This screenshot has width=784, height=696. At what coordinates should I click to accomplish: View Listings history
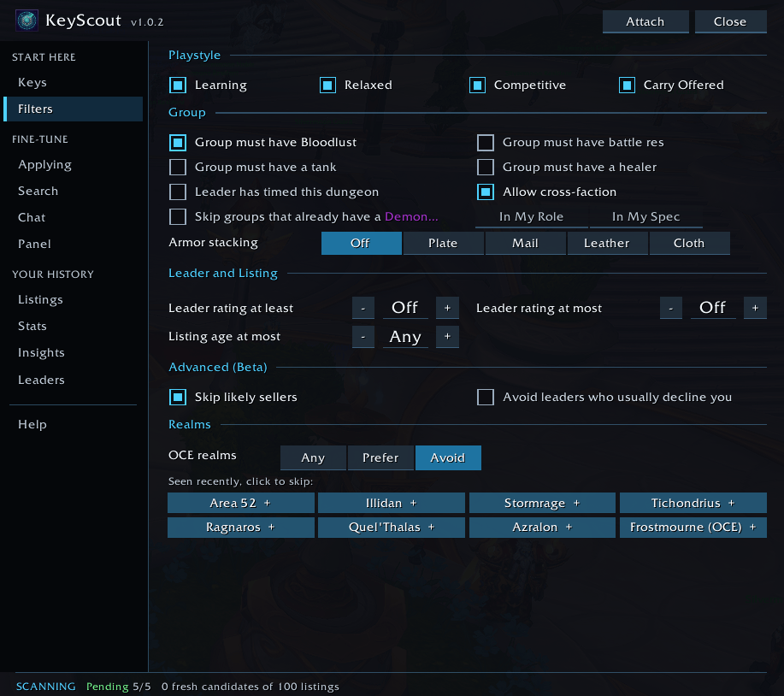point(73,299)
